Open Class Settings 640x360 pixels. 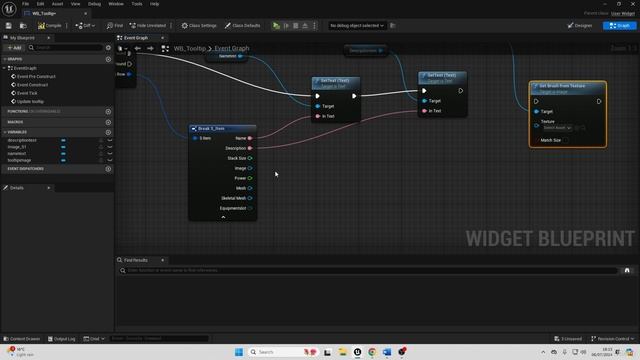coord(199,26)
